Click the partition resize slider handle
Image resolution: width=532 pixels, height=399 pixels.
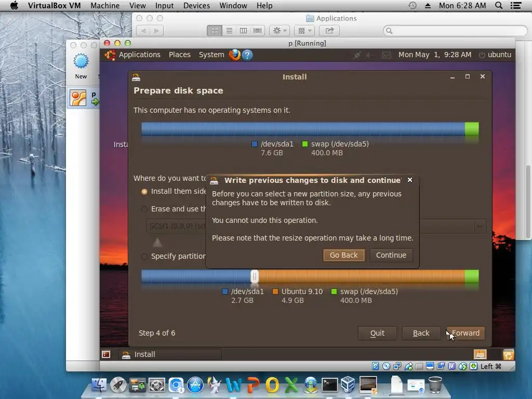click(x=255, y=276)
